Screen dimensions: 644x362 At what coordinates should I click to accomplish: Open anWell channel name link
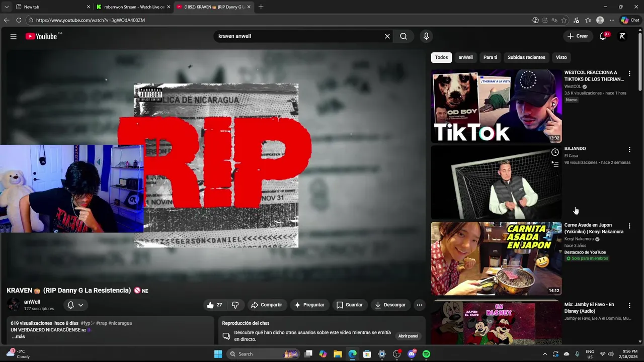(x=32, y=302)
